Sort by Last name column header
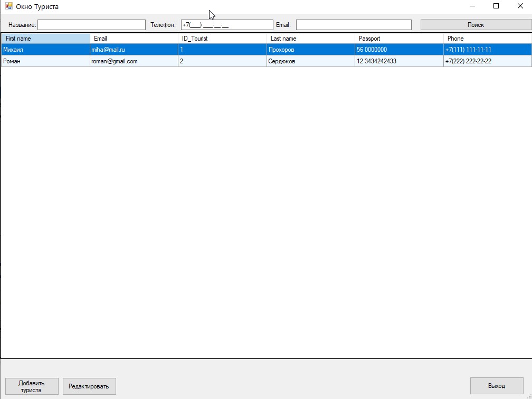 [x=311, y=39]
